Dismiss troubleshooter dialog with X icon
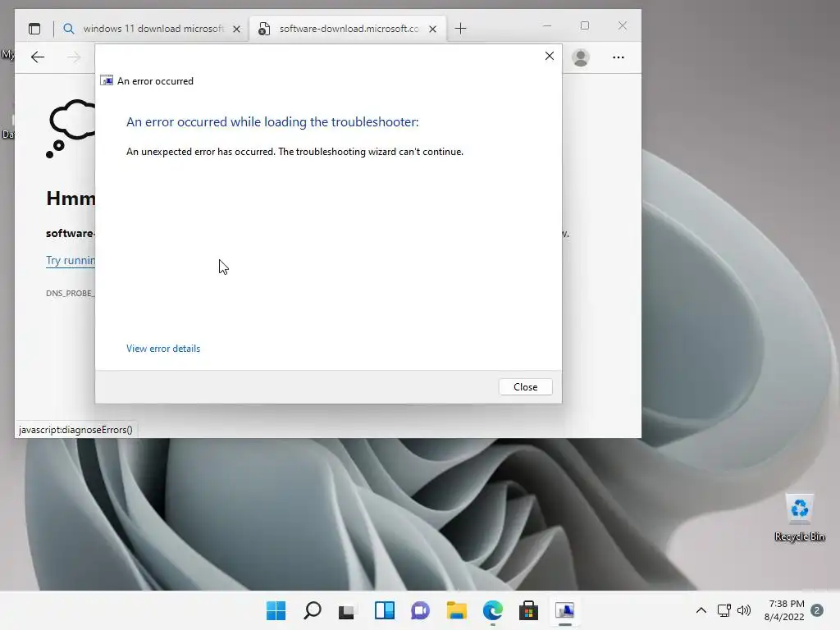The image size is (840, 630). pos(549,56)
